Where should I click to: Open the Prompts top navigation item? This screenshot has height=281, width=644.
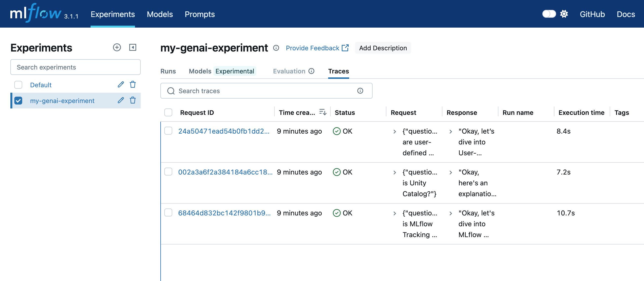(x=200, y=14)
